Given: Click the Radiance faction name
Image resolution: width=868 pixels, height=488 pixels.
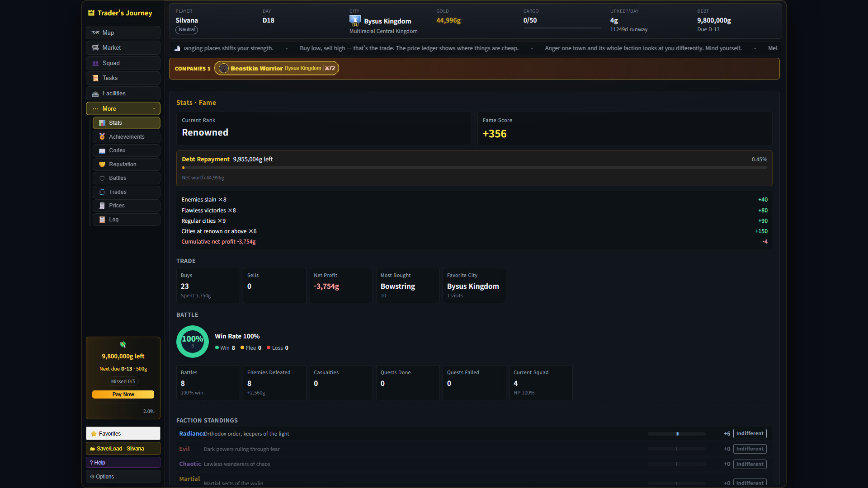Looking at the screenshot, I should (x=192, y=434).
